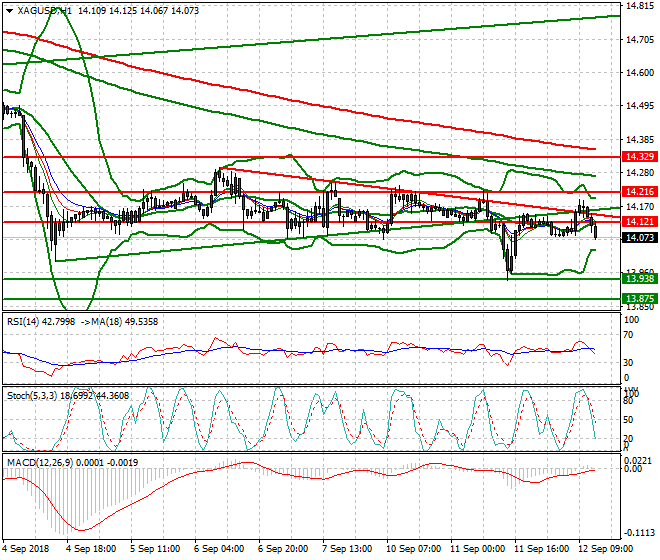Click the 10 Sep 07:00 time label
Image resolution: width=660 pixels, height=560 pixels.
[x=413, y=549]
